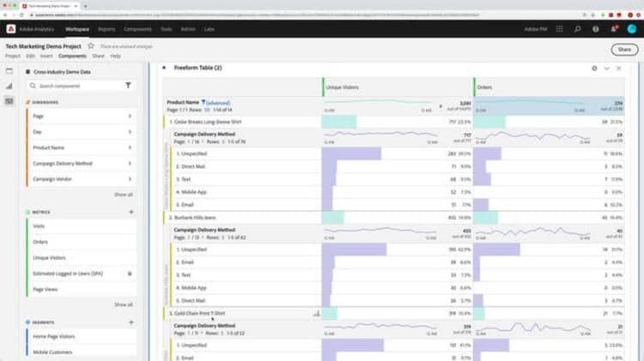Image resolution: width=644 pixels, height=361 pixels.
Task: Select the Unique Visitors metric in left panel
Action: 82,258
